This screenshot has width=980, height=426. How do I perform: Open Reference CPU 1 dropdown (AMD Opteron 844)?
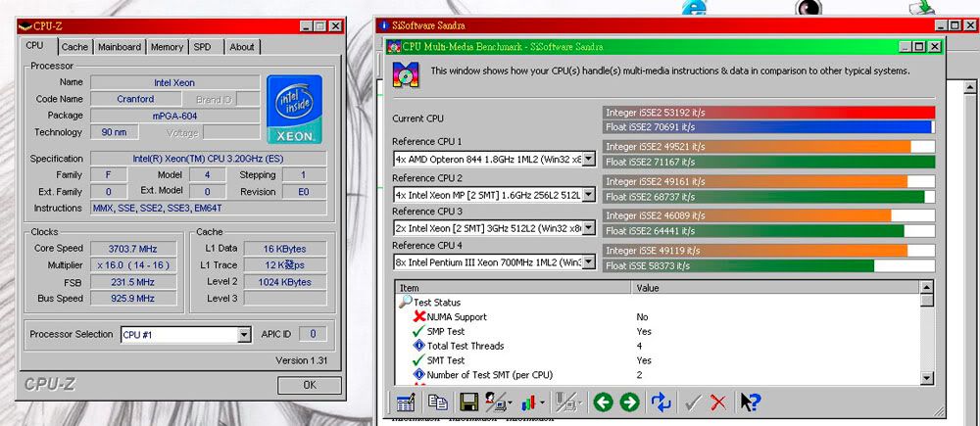[x=588, y=160]
